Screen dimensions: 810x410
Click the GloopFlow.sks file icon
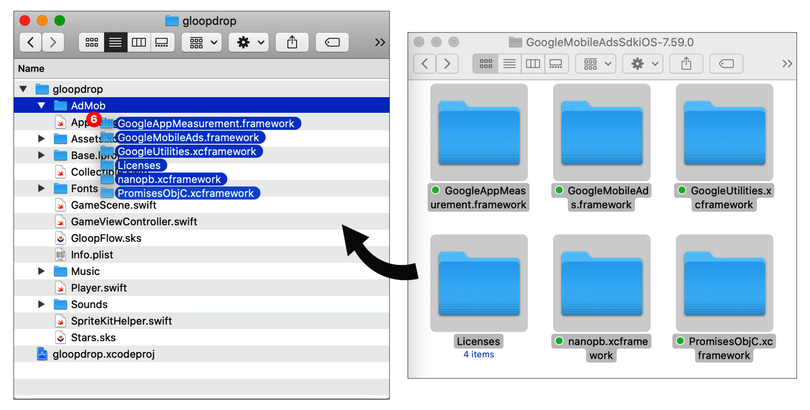[60, 238]
